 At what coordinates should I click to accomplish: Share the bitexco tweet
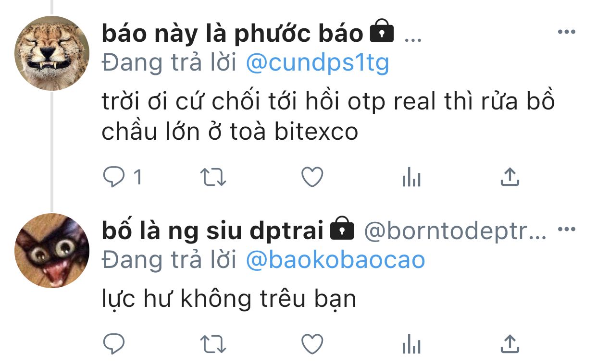pos(510,177)
